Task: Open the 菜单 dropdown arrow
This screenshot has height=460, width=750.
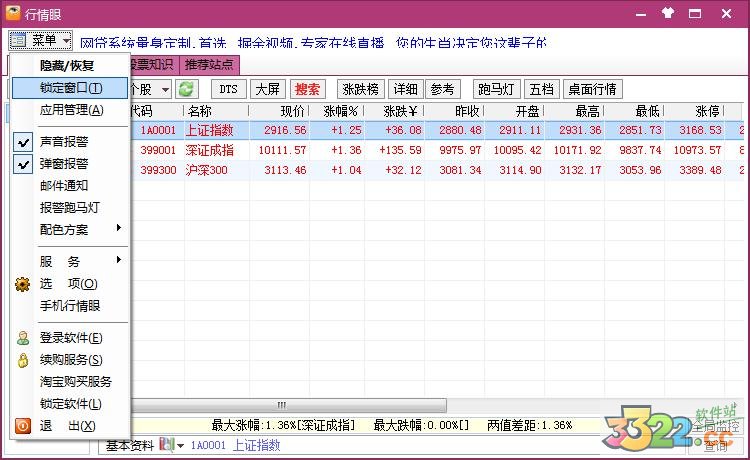Action: [66, 41]
